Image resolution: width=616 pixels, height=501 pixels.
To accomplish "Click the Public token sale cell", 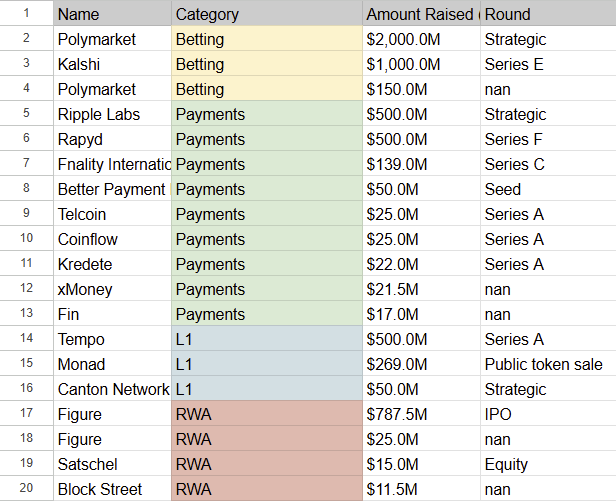I will (547, 364).
